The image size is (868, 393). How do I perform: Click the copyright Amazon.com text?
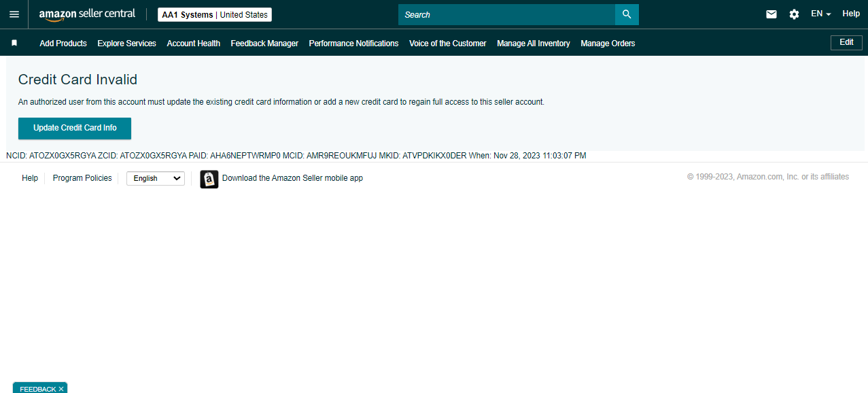[x=768, y=177]
